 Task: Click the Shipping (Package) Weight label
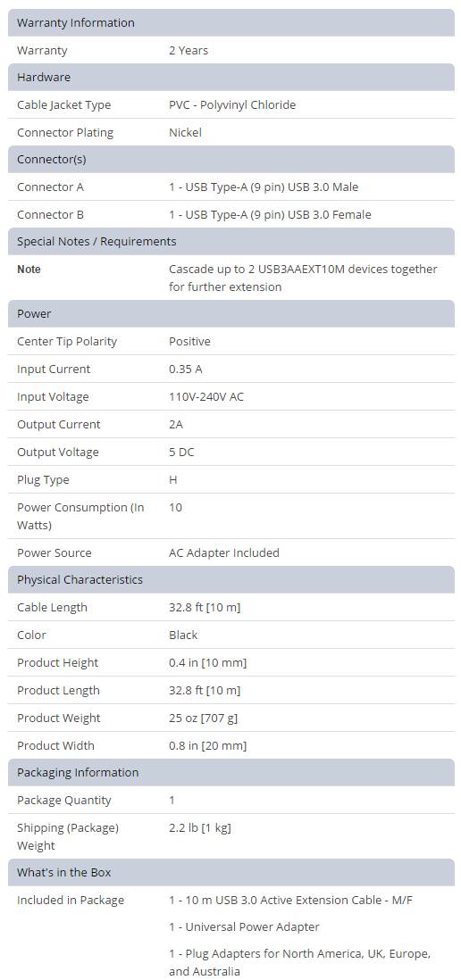[x=68, y=836]
